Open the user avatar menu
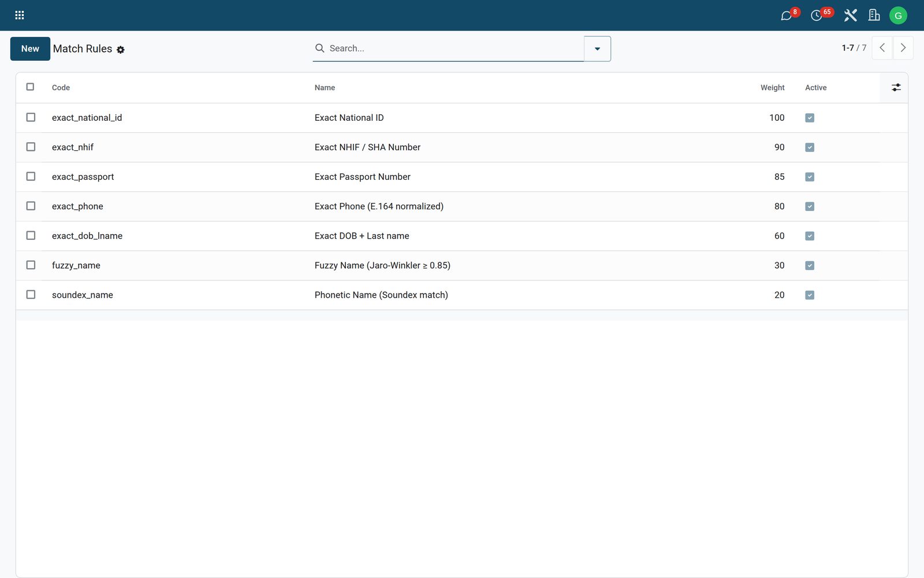This screenshot has width=924, height=578. point(898,16)
